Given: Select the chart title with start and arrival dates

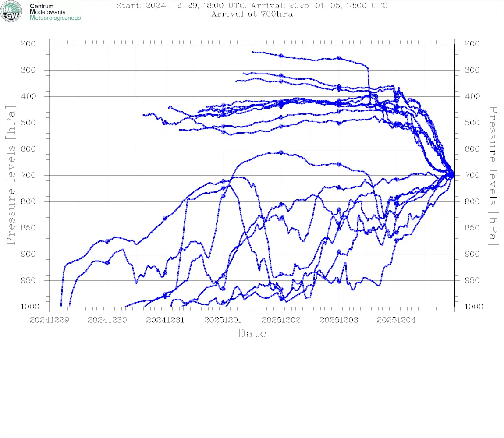Looking at the screenshot, I should 252,5.
